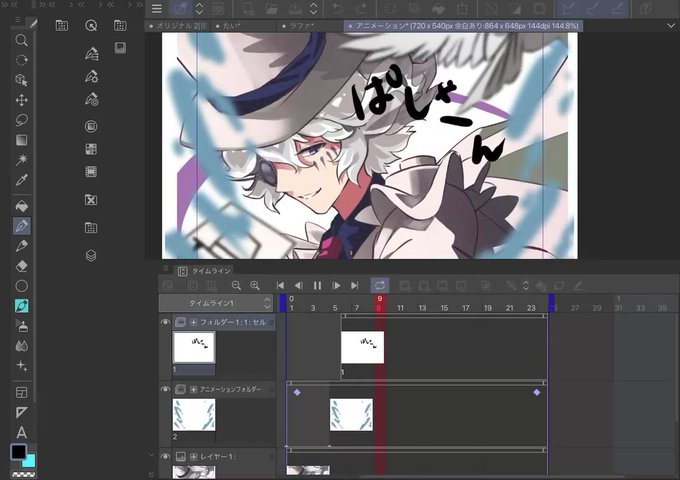
Task: Hide the レイヤー1 layer via eye icon
Action: coord(165,457)
